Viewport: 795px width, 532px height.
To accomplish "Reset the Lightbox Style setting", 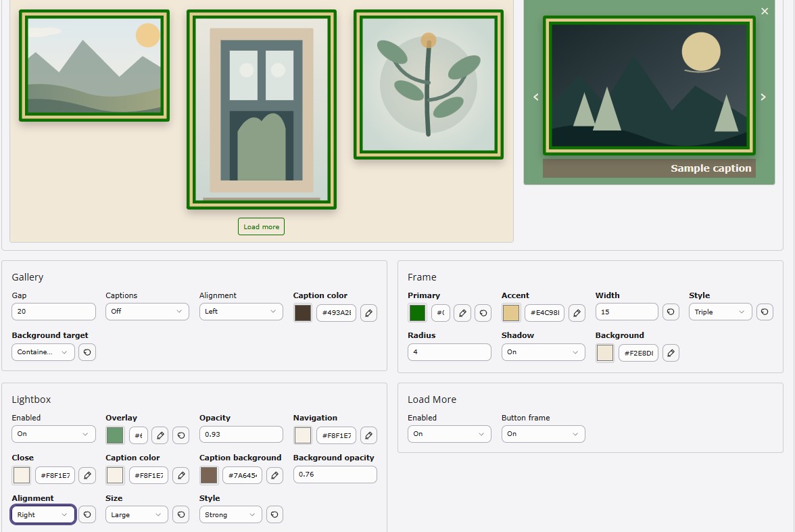I will click(x=274, y=514).
